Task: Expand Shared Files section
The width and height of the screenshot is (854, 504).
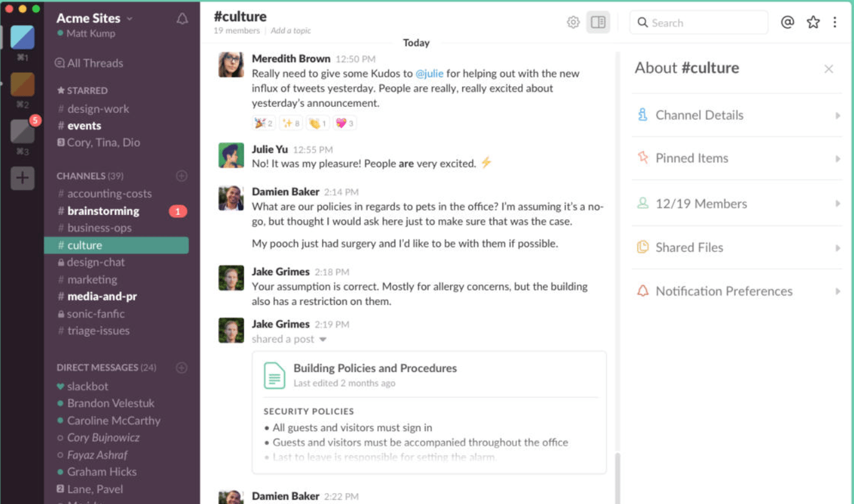Action: (737, 247)
